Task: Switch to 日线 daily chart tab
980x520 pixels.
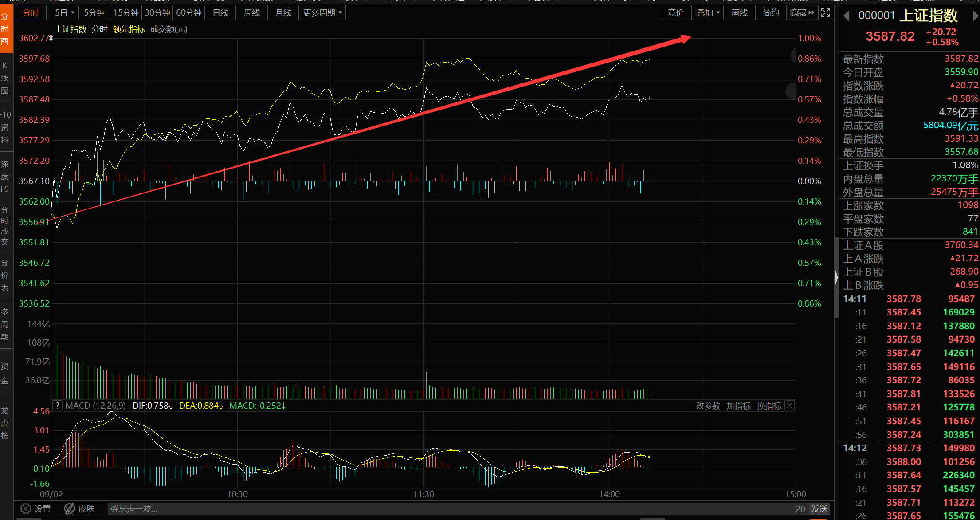Action: tap(220, 12)
